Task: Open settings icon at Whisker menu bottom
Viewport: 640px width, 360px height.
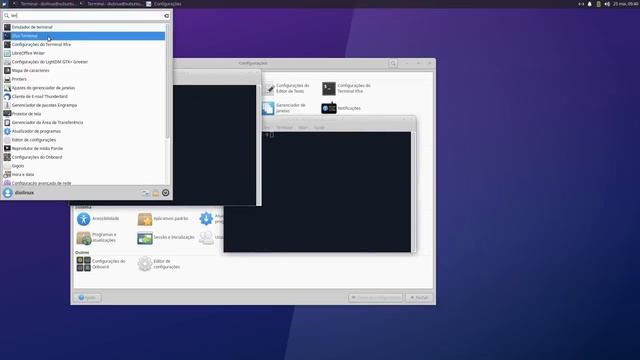Action: (x=146, y=193)
